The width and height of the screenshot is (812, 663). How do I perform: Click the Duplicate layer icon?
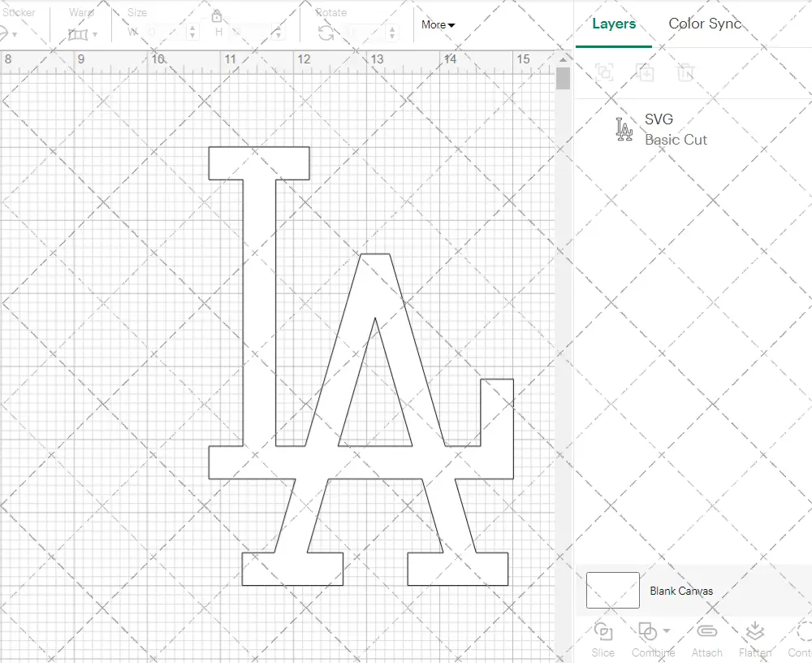tap(645, 71)
